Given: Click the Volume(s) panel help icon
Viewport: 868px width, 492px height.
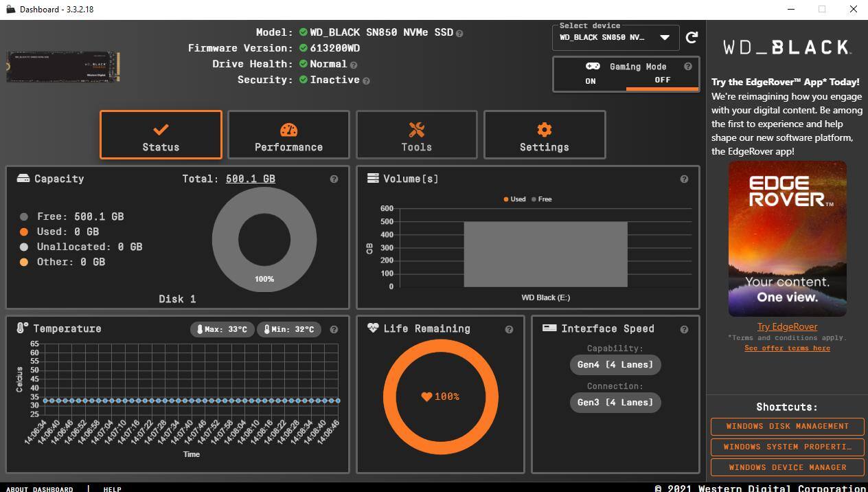Looking at the screenshot, I should coord(684,179).
